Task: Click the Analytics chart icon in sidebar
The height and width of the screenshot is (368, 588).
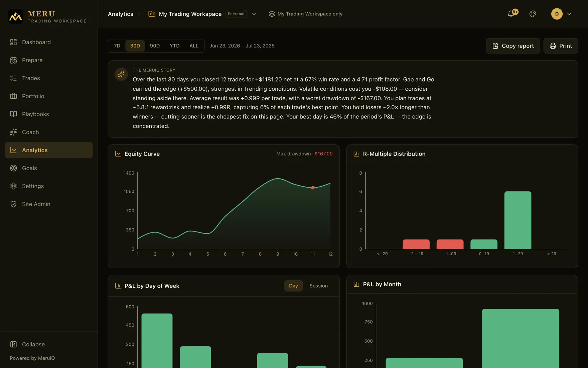Action: pyautogui.click(x=13, y=150)
